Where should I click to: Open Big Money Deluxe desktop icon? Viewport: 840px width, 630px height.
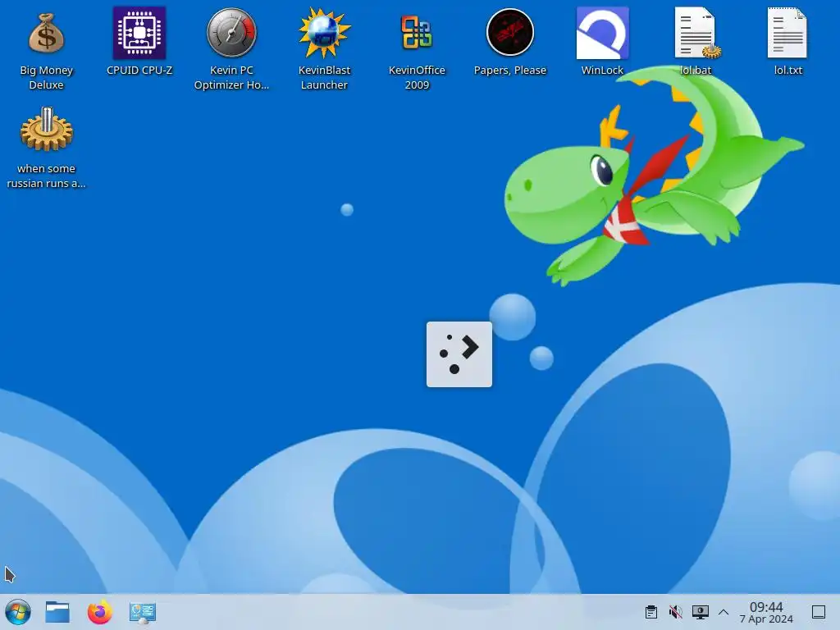point(46,34)
